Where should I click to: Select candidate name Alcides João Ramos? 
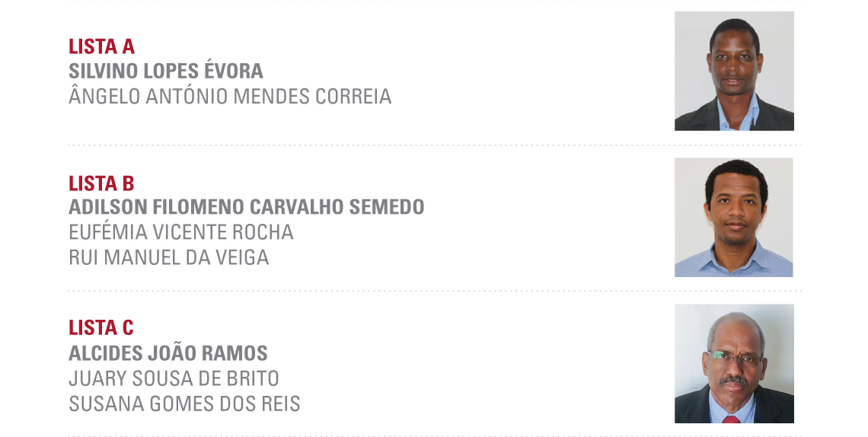point(168,353)
